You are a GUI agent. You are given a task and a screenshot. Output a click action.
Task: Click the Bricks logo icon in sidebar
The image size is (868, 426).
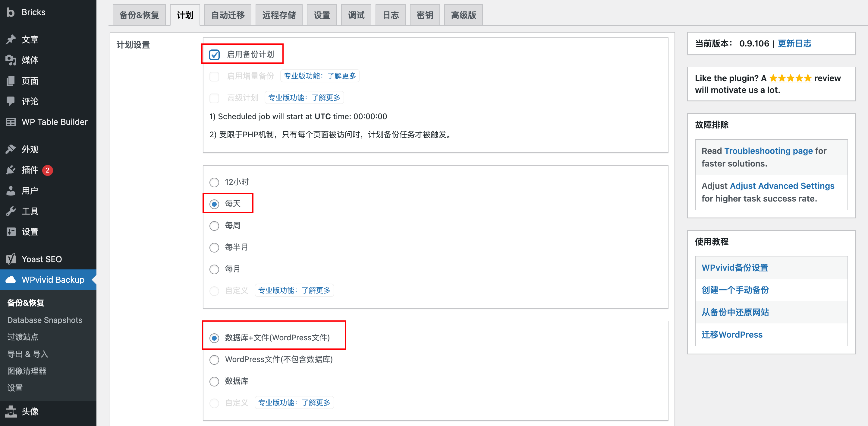pyautogui.click(x=11, y=12)
